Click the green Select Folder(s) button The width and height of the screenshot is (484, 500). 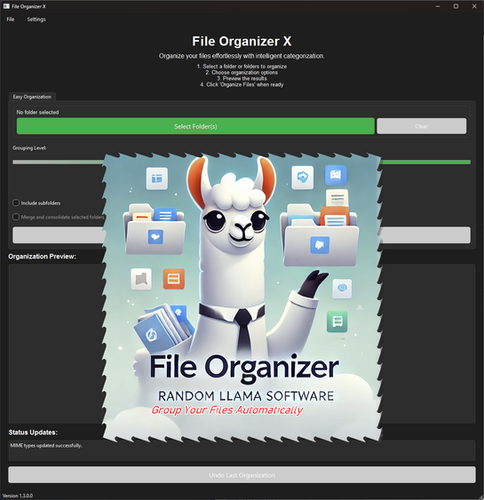click(x=196, y=126)
